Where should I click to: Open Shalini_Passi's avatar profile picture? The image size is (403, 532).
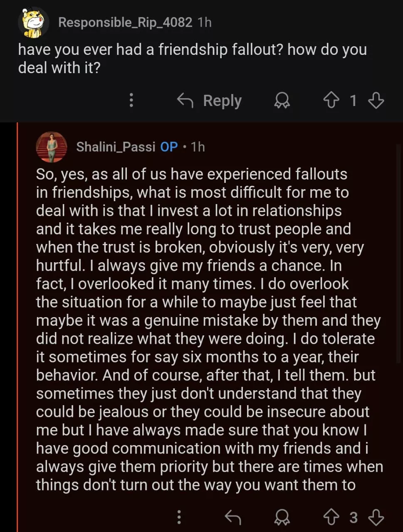point(52,147)
